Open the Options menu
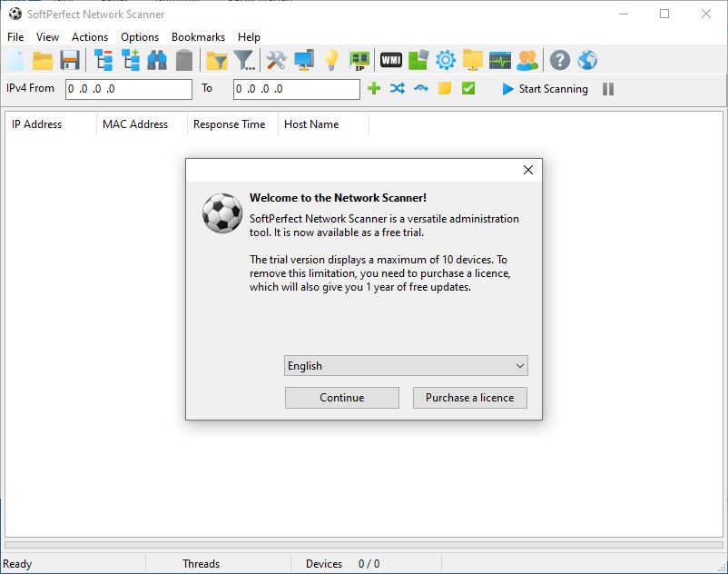This screenshot has width=728, height=574. (x=140, y=37)
